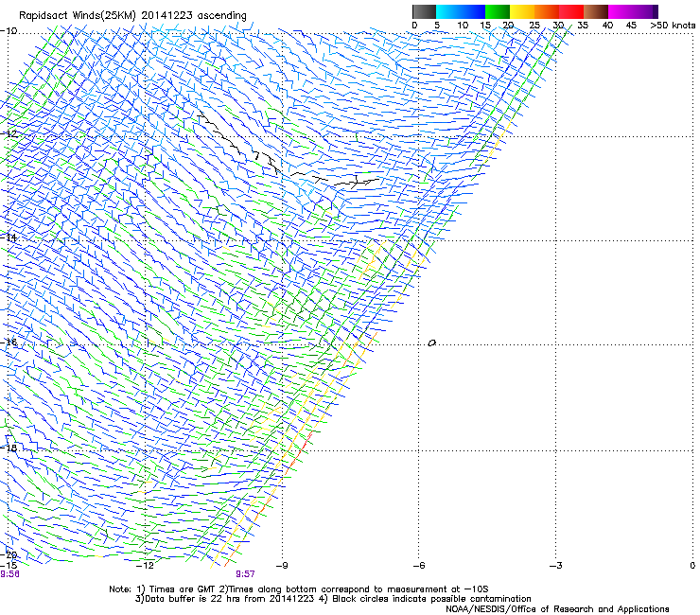Click the -9 longitude axis label

(x=282, y=566)
